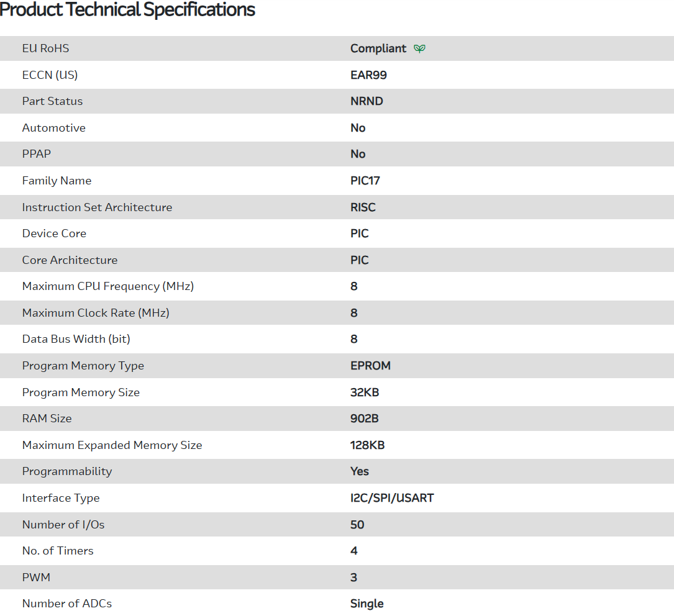Click the Programmability Yes value
Viewport: 674px width, 616px height.
click(359, 471)
